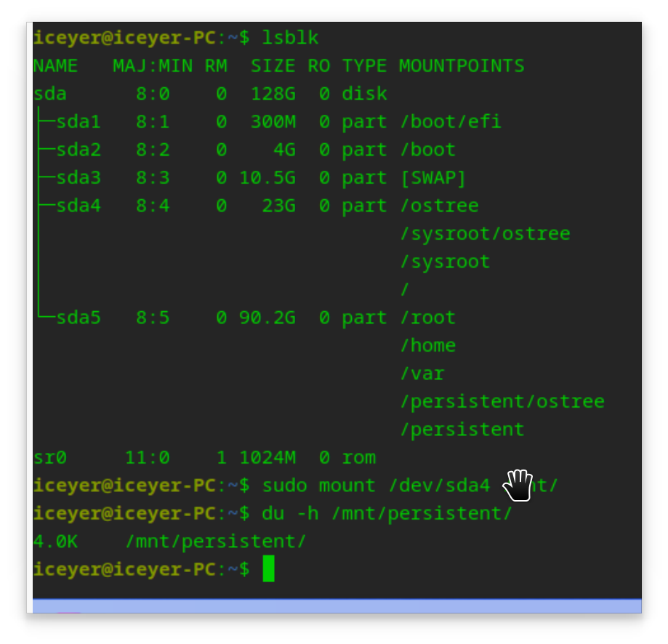This screenshot has width=668, height=644.
Task: Click the MAJ:MIN column header
Action: point(153,66)
